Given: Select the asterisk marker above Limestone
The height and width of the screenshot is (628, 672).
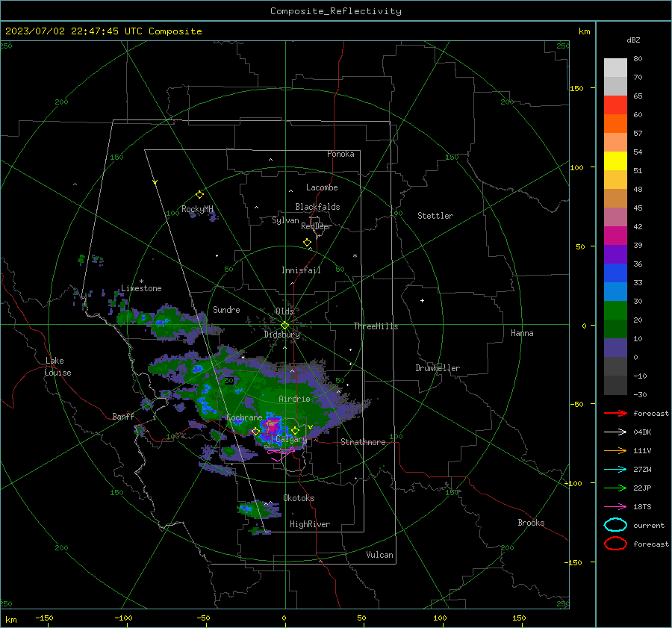Looking at the screenshot, I should tap(141, 282).
